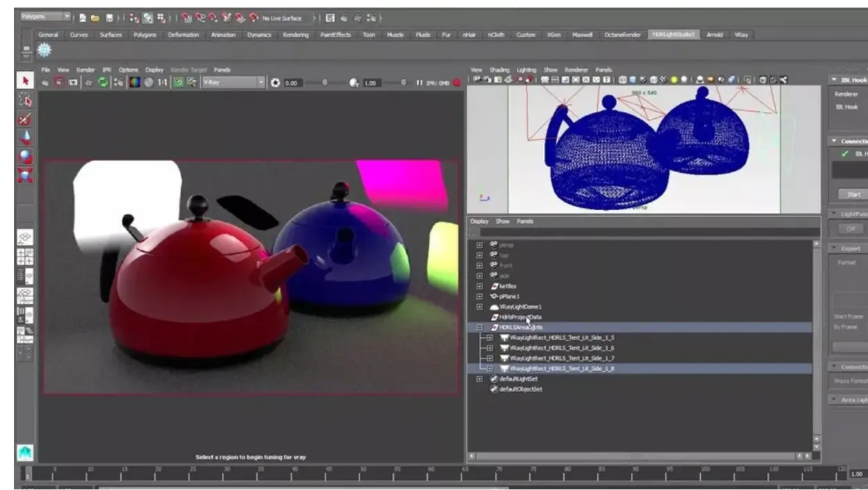Select the Lasso tool in toolbox
The height and width of the screenshot is (490, 868).
coord(26,100)
